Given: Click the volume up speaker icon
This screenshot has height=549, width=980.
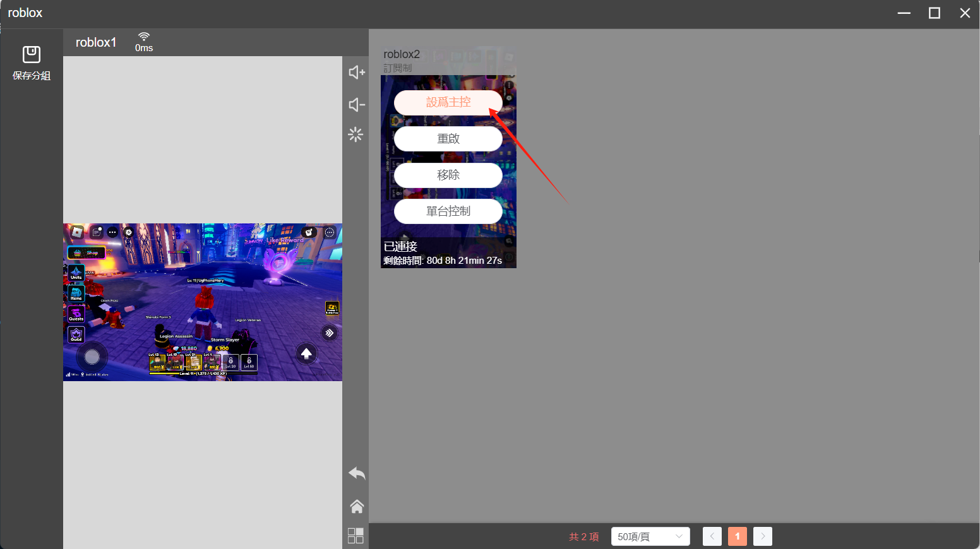Looking at the screenshot, I should (357, 72).
